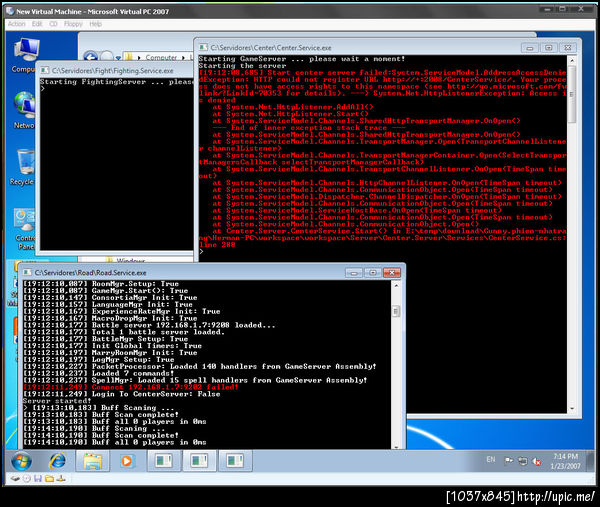Open the taskbar clock showing 7:14 PM
Viewport: 600px width, 507px height.
coord(565,461)
